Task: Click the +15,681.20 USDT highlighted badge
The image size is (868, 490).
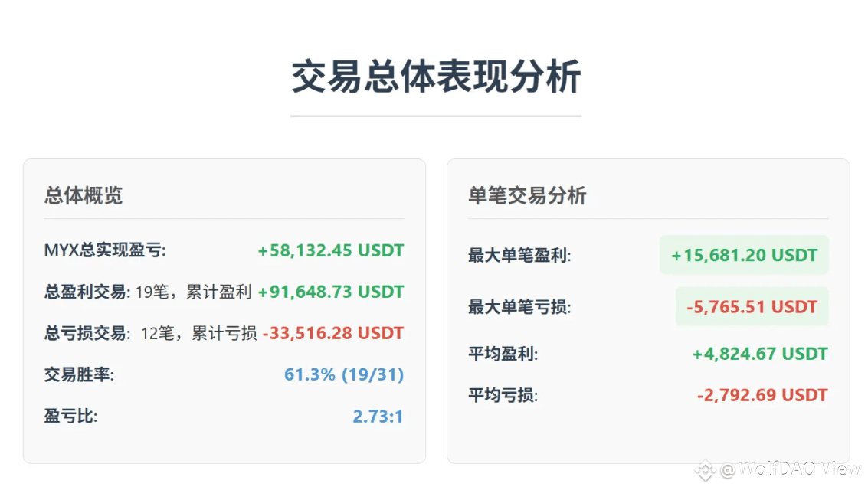Action: [x=744, y=255]
